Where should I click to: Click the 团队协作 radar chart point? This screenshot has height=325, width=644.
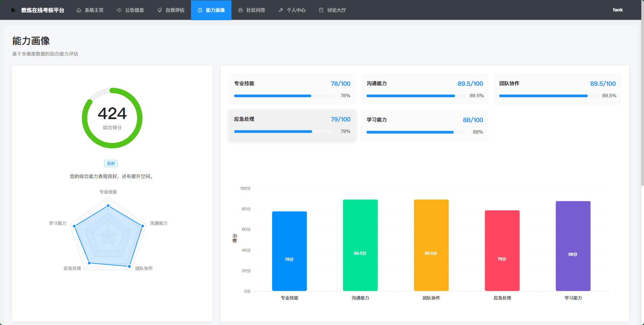(x=129, y=266)
